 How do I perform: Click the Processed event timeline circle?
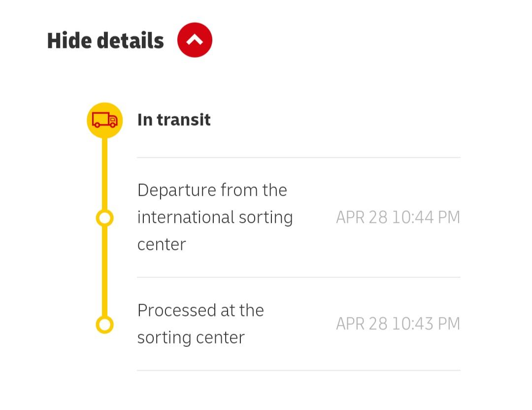(104, 324)
